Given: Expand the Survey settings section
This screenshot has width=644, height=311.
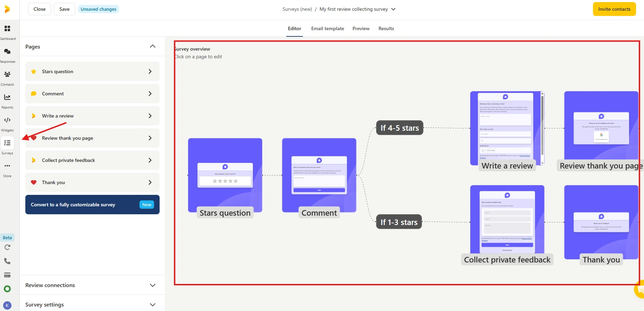Looking at the screenshot, I should coord(152,305).
